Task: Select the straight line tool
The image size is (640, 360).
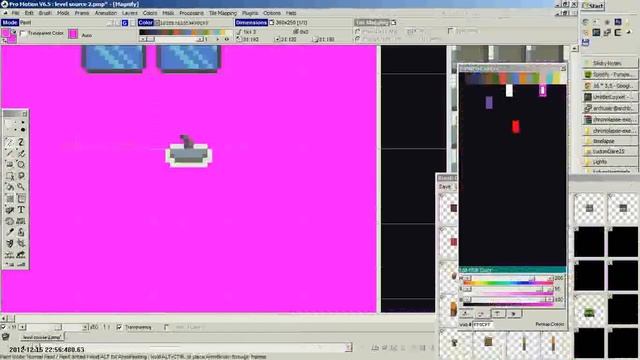Action: [9, 153]
